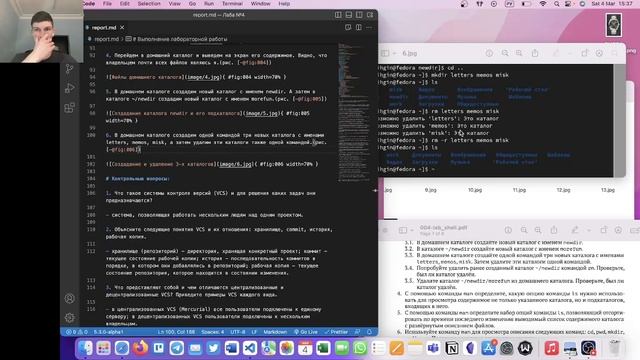Open Accounts icon in activity bar
This screenshot has width=640, height=360.
point(69,298)
